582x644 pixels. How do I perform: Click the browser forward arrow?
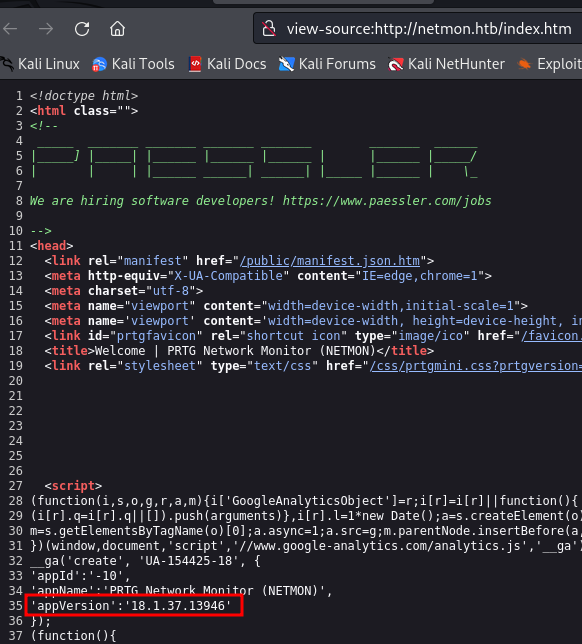(46, 29)
